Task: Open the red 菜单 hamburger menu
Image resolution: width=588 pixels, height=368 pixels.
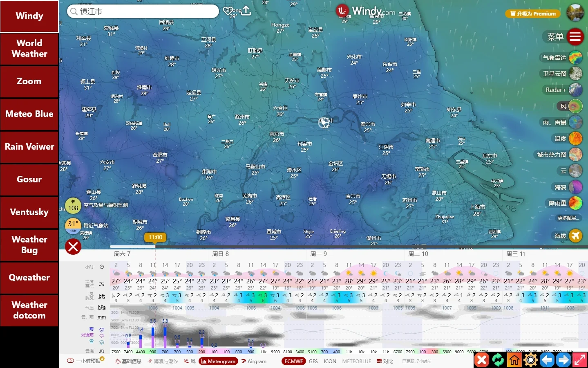Action: [x=575, y=37]
